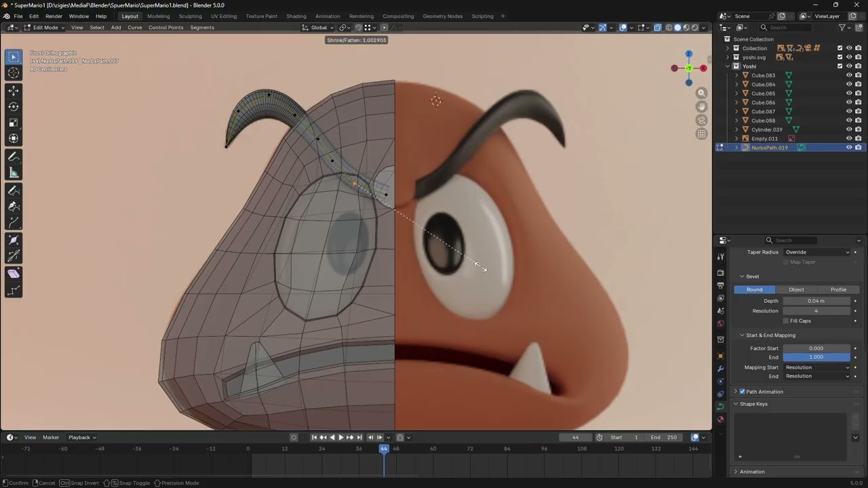This screenshot has height=488, width=868.
Task: Click the Bevel Depth value field
Action: click(x=816, y=301)
